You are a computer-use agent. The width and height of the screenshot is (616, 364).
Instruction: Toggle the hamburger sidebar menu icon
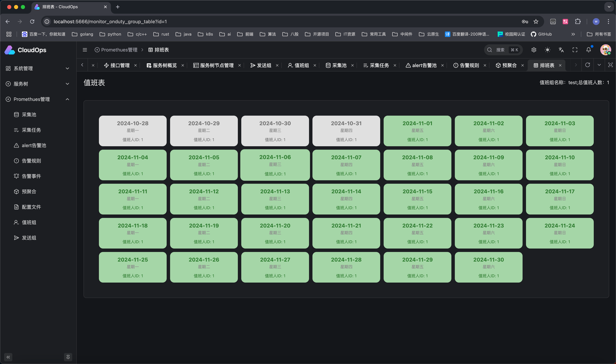pos(85,50)
